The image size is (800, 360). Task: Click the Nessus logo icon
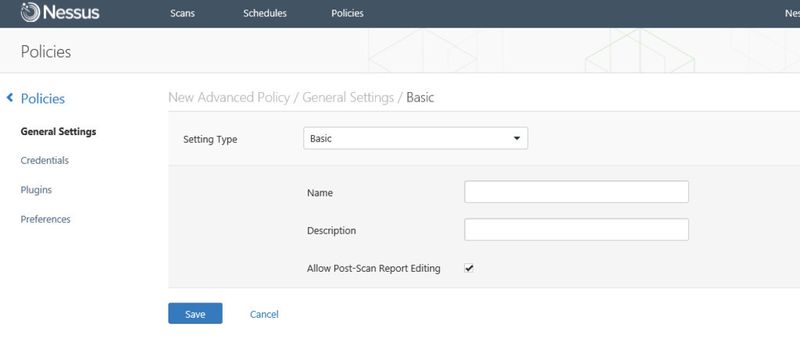(x=30, y=12)
